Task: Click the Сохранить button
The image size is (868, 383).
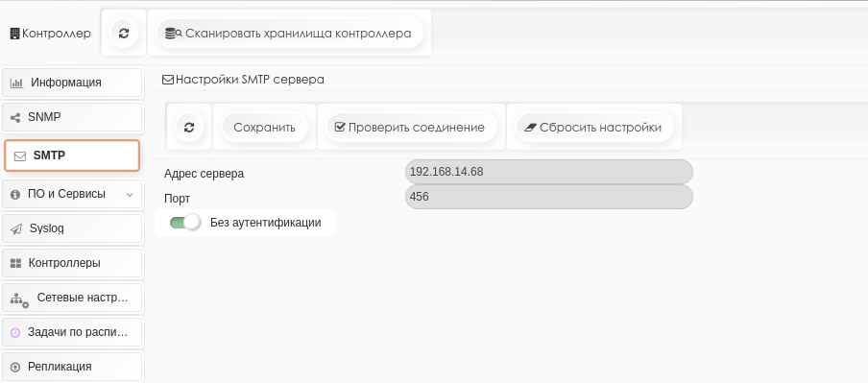Action: [264, 128]
